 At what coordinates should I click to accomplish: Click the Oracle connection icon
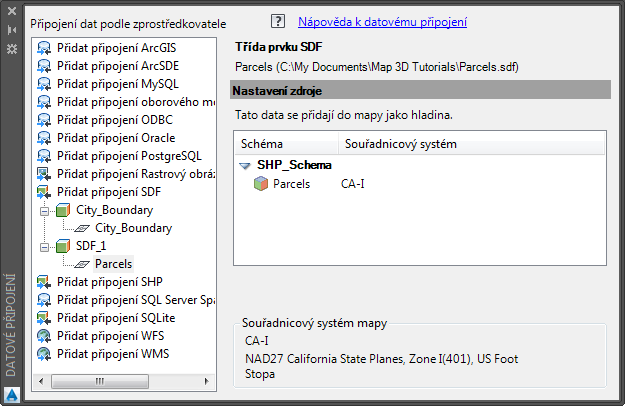[x=44, y=138]
